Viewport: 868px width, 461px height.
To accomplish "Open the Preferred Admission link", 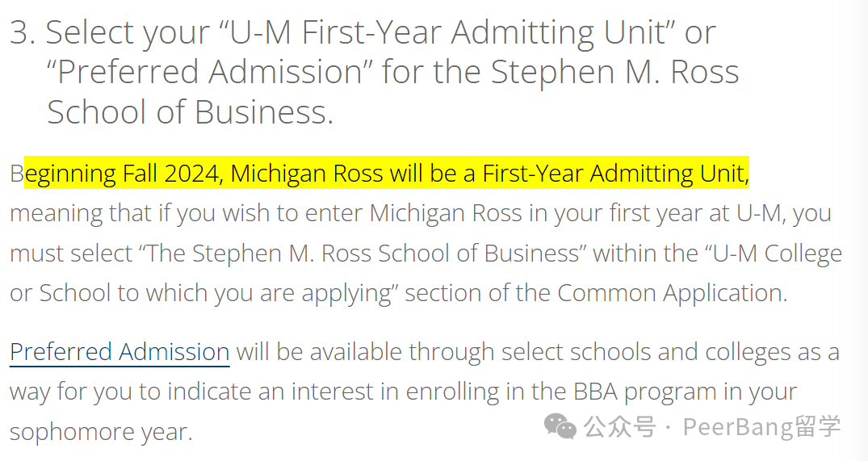I will (x=120, y=352).
